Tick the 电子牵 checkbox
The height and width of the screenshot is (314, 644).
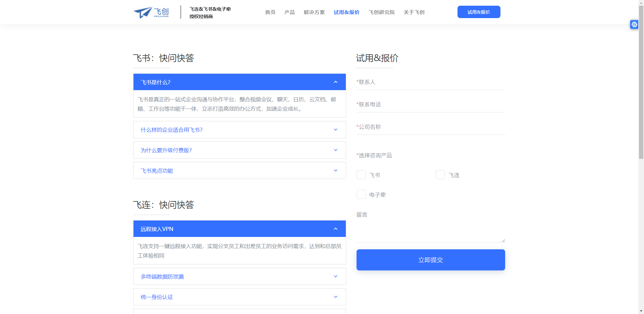pyautogui.click(x=361, y=195)
